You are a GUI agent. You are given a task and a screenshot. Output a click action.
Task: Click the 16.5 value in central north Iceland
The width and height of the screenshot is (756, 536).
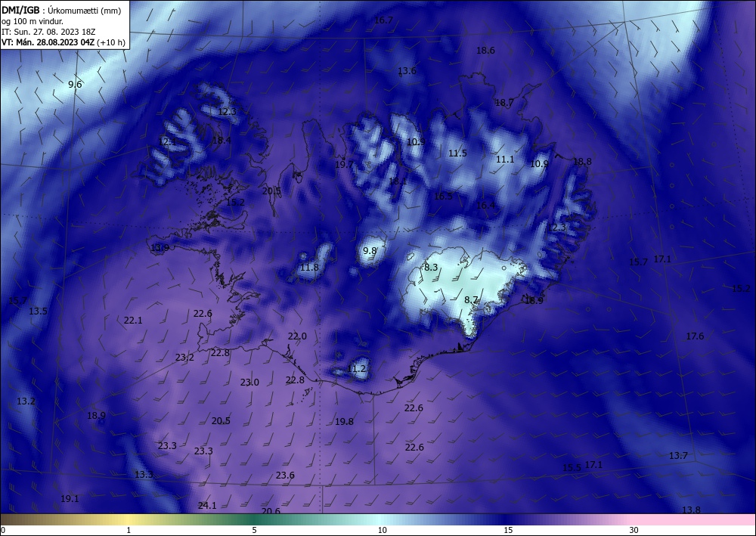point(443,196)
